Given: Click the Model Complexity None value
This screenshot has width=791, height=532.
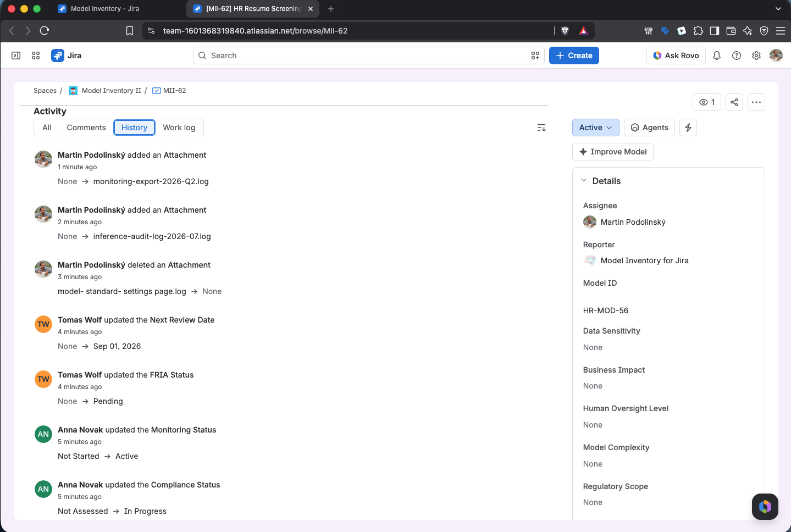Looking at the screenshot, I should 593,464.
